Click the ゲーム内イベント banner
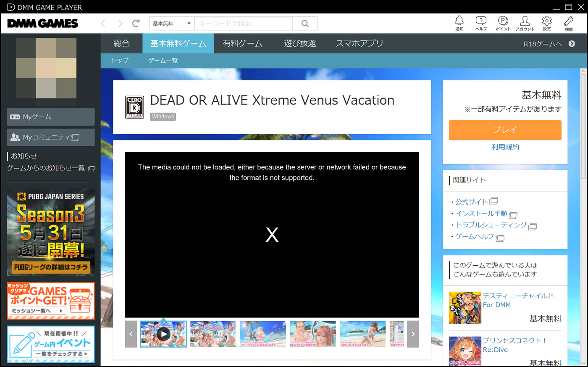This screenshot has height=367, width=588. tap(51, 344)
